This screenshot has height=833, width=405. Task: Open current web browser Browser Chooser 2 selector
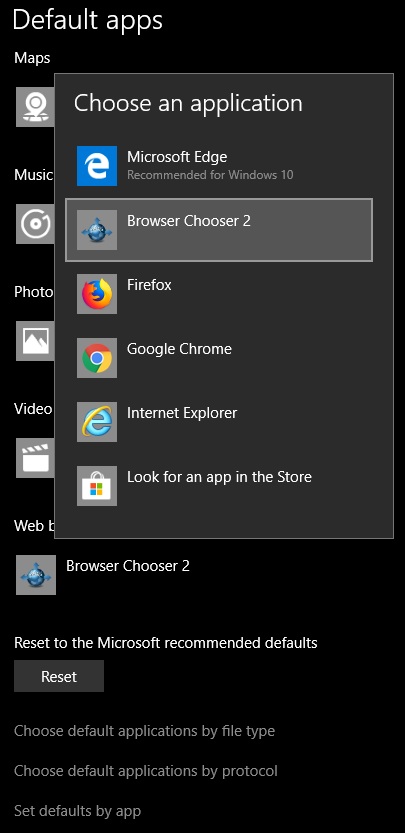103,575
